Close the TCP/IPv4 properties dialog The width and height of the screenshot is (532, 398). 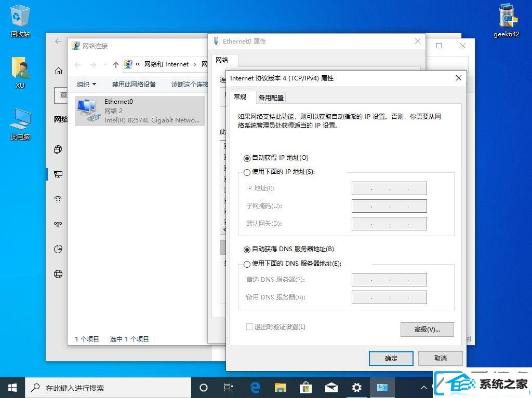pyautogui.click(x=459, y=78)
